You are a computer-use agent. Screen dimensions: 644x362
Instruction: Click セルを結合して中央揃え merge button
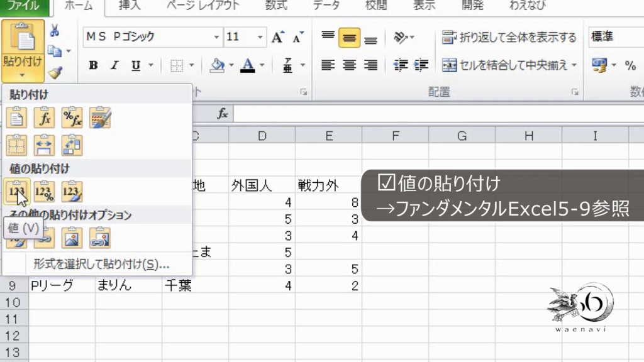pos(504,65)
